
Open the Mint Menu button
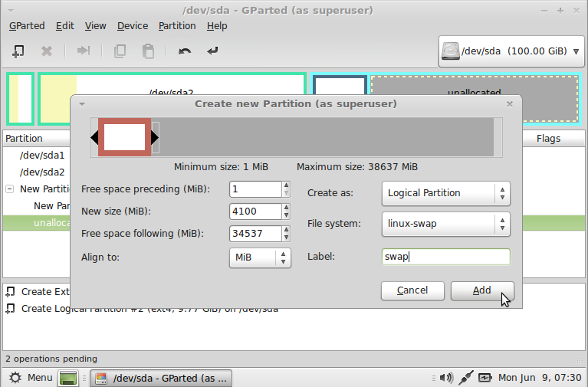coord(31,378)
